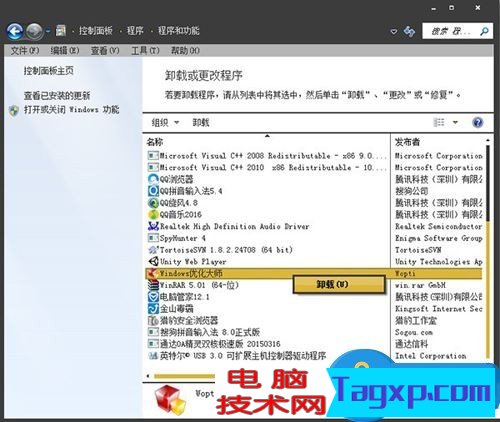Open the recent pages dropdown beside forward arrow

click(48, 31)
